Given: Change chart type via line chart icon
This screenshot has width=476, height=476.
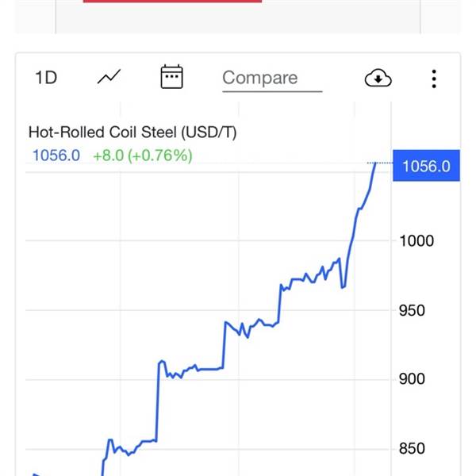Looking at the screenshot, I should coord(109,77).
